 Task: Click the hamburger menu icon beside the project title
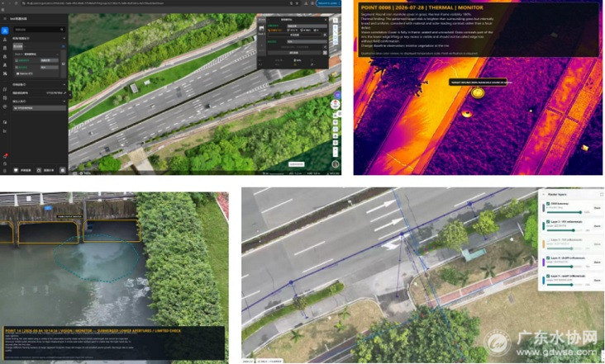5,18
